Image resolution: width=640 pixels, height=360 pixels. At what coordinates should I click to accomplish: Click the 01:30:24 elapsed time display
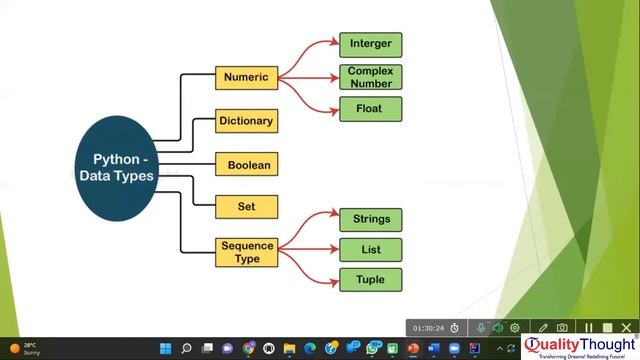[428, 328]
